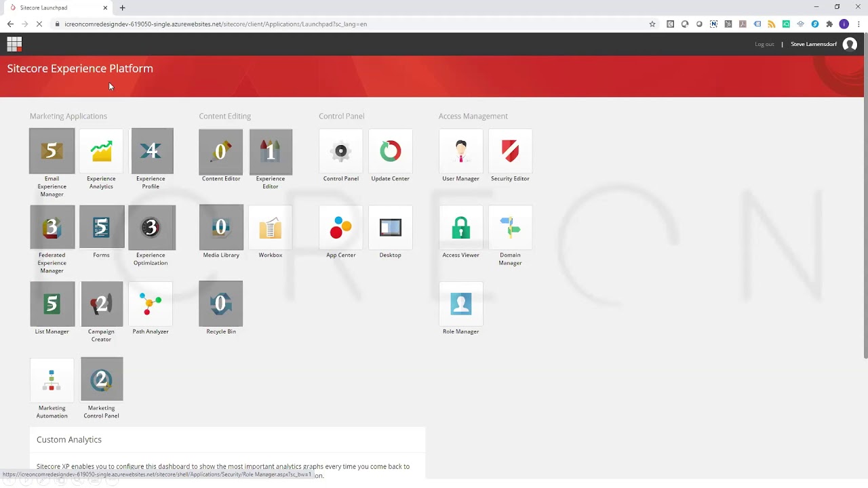Image resolution: width=868 pixels, height=488 pixels.
Task: Open the Chrome three-dot menu
Action: [858, 24]
